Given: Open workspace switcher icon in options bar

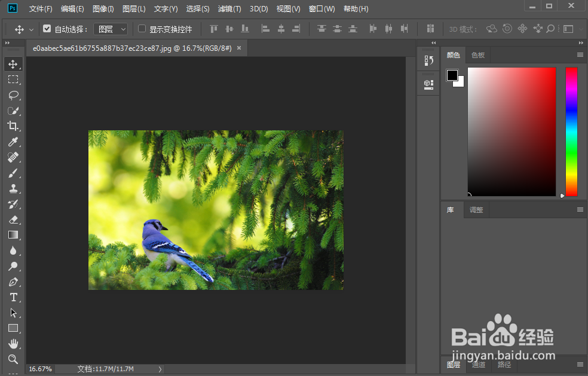Looking at the screenshot, I should tap(568, 29).
